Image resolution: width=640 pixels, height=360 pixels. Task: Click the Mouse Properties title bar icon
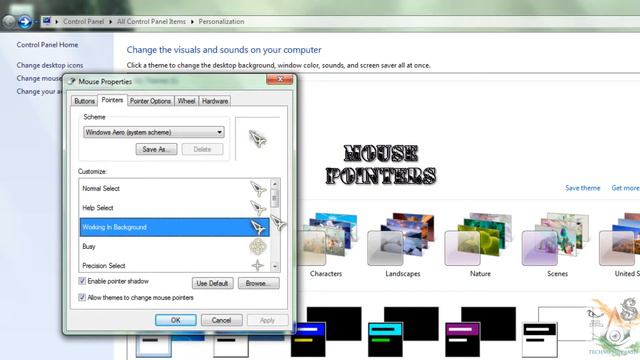(x=72, y=81)
